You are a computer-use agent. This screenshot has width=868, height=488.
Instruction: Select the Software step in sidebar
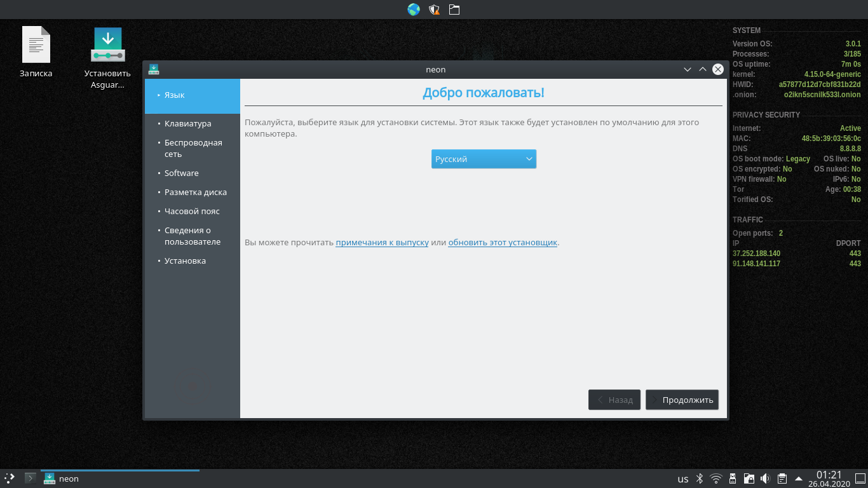[182, 173]
